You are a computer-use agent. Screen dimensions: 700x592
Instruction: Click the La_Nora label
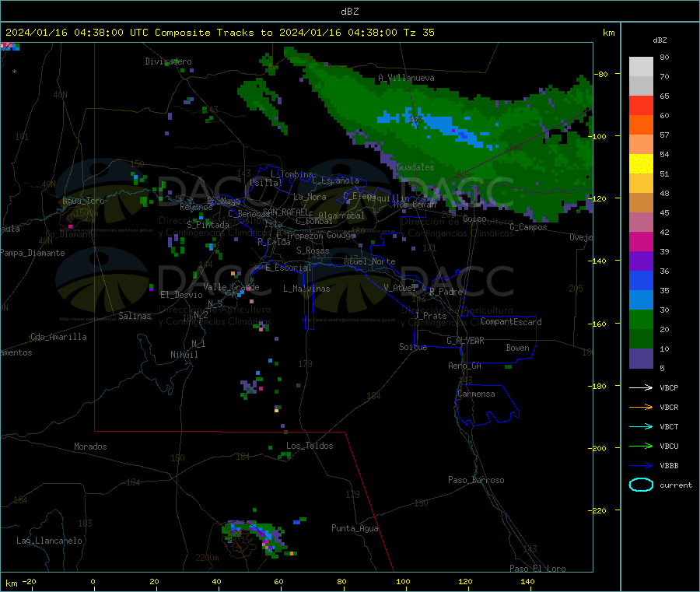[x=310, y=197]
